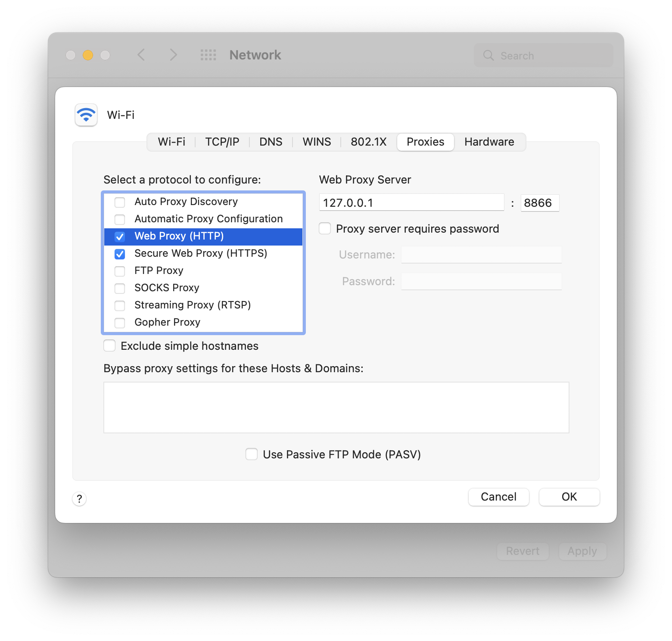Click the Bypass proxy hosts text area
Image resolution: width=672 pixels, height=641 pixels.
(336, 408)
